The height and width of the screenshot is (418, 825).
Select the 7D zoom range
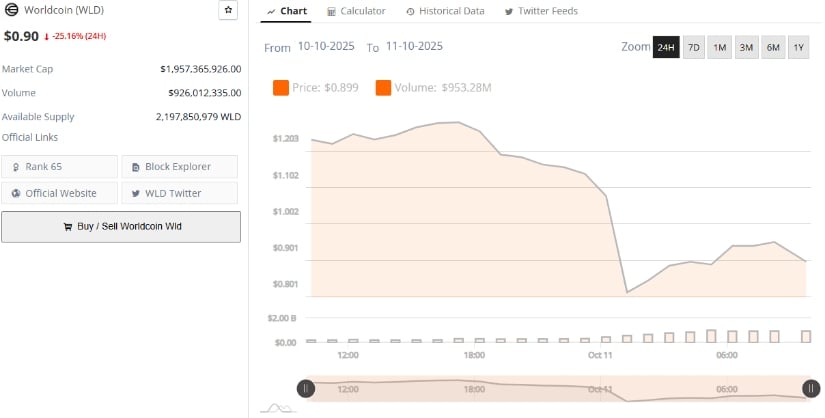coord(693,48)
